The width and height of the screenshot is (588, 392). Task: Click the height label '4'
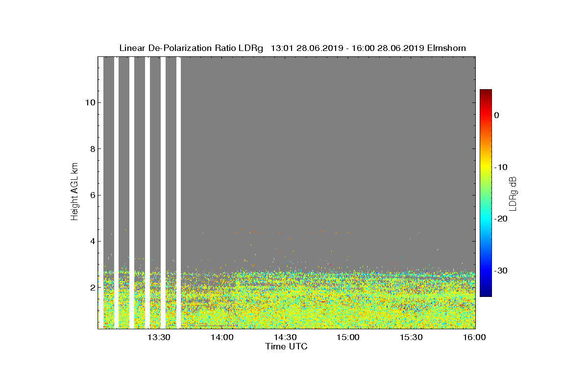point(92,241)
